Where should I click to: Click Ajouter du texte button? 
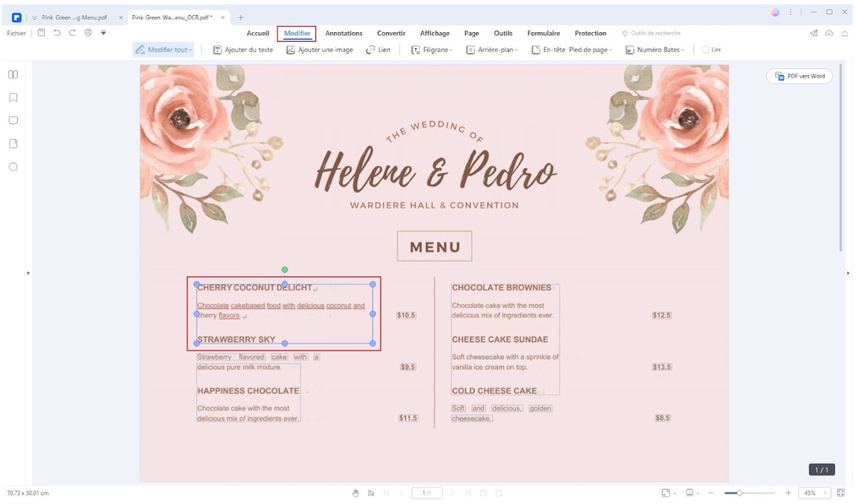243,50
